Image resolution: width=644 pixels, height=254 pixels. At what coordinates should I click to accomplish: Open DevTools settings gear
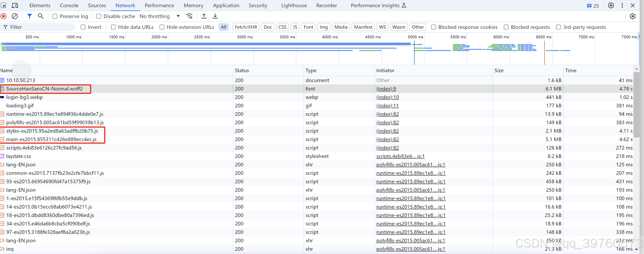click(611, 5)
